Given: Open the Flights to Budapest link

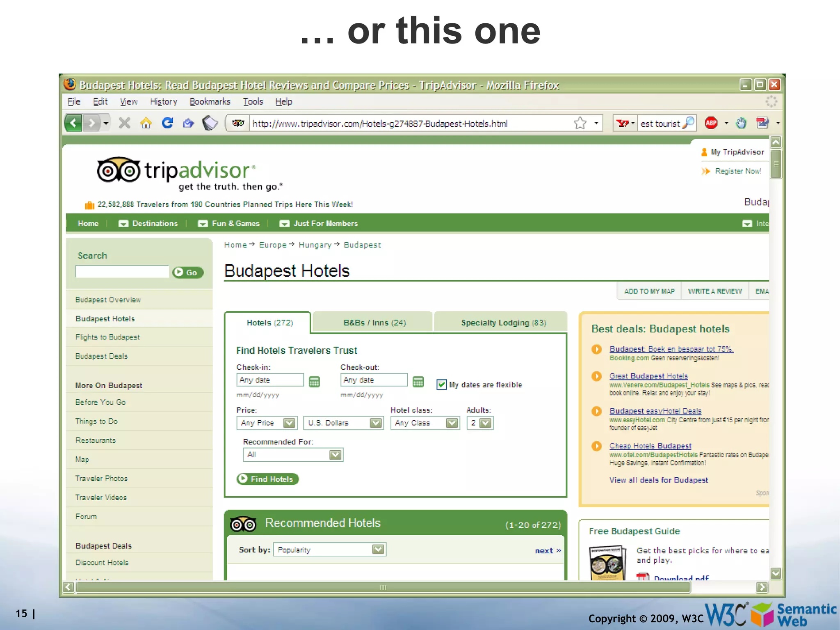Looking at the screenshot, I should [107, 337].
